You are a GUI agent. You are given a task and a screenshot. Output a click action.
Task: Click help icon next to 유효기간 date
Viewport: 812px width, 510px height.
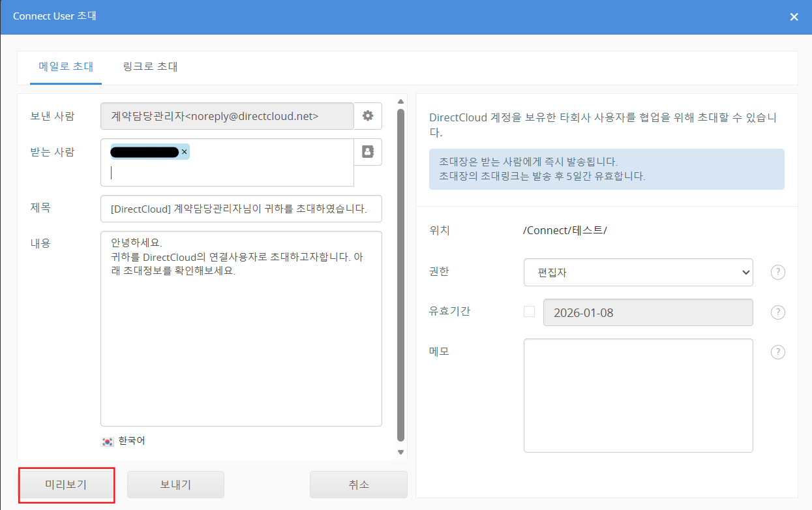[777, 312]
